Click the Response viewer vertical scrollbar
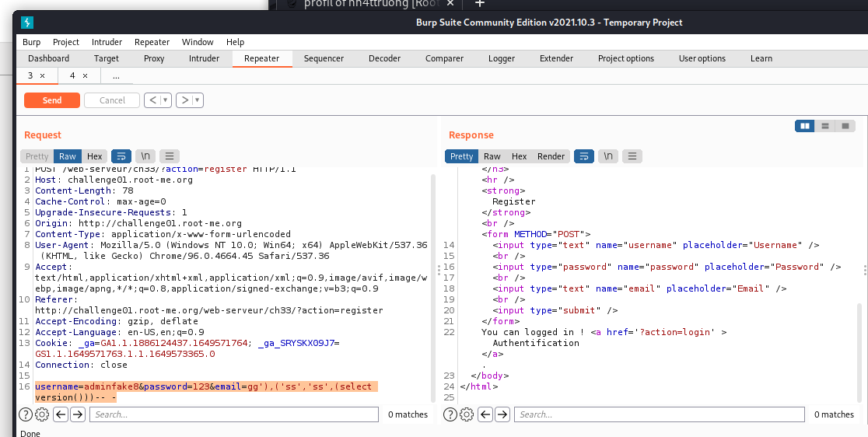868x437 pixels. point(859,353)
